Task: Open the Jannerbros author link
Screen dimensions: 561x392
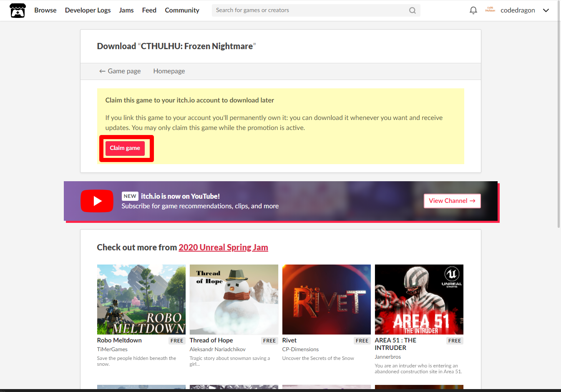Action: pos(388,357)
